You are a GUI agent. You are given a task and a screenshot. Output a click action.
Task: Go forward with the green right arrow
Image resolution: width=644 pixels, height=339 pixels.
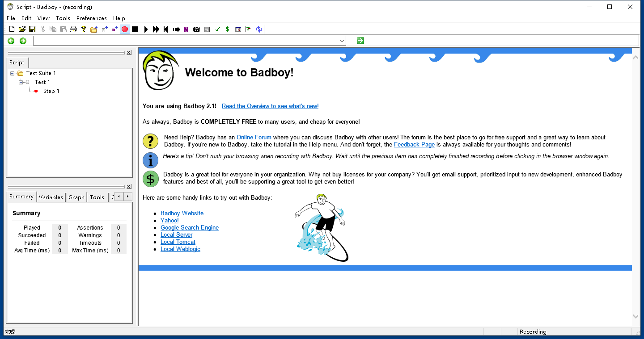pos(23,41)
